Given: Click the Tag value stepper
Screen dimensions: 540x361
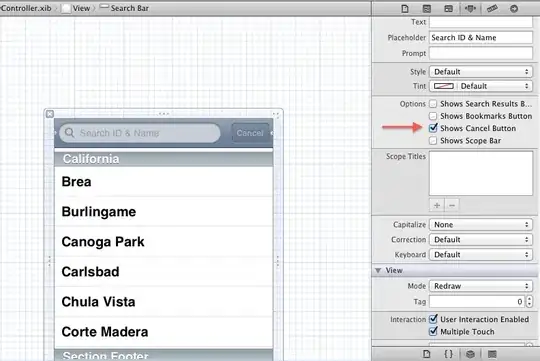Looking at the screenshot, I should click(x=529, y=302).
